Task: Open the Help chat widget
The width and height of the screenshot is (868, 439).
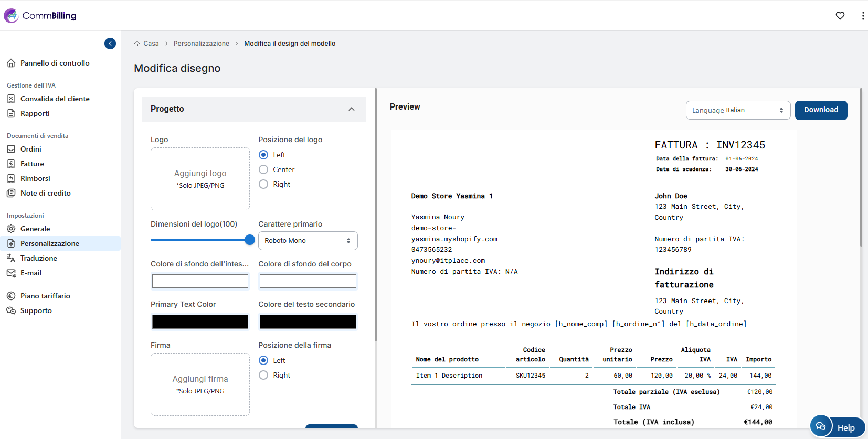Action: [x=837, y=427]
